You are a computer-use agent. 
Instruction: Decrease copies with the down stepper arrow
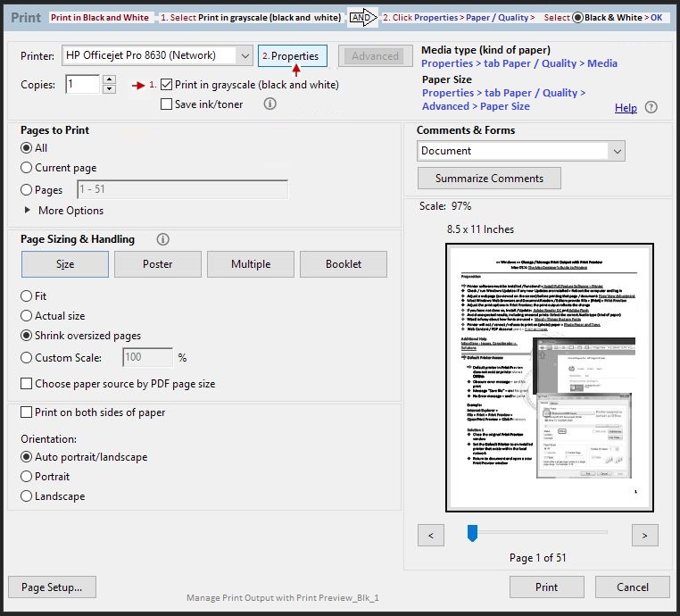pyautogui.click(x=109, y=89)
